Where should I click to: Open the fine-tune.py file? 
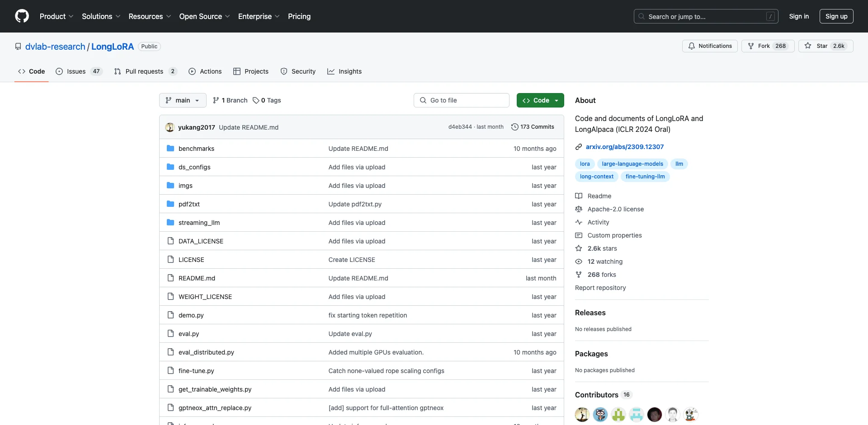coord(196,371)
